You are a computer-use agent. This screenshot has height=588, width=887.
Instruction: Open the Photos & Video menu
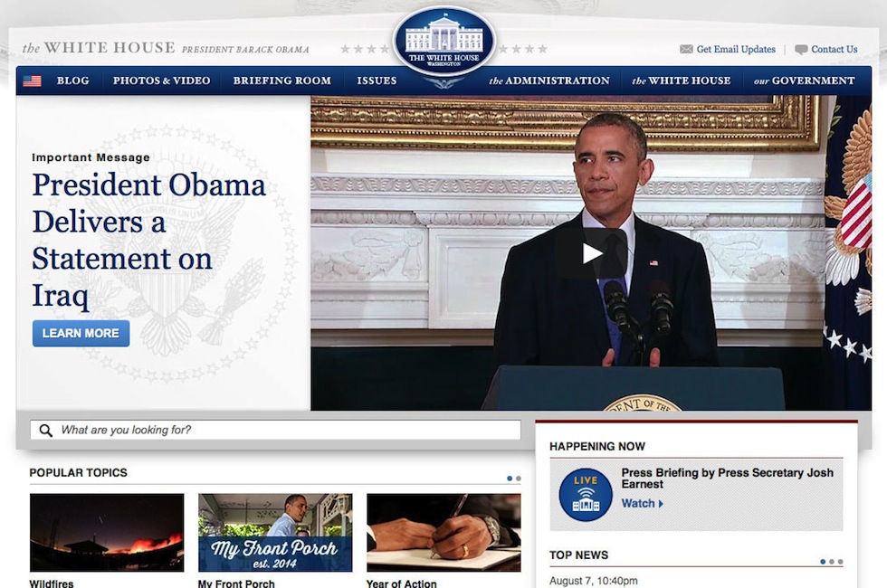click(x=161, y=81)
